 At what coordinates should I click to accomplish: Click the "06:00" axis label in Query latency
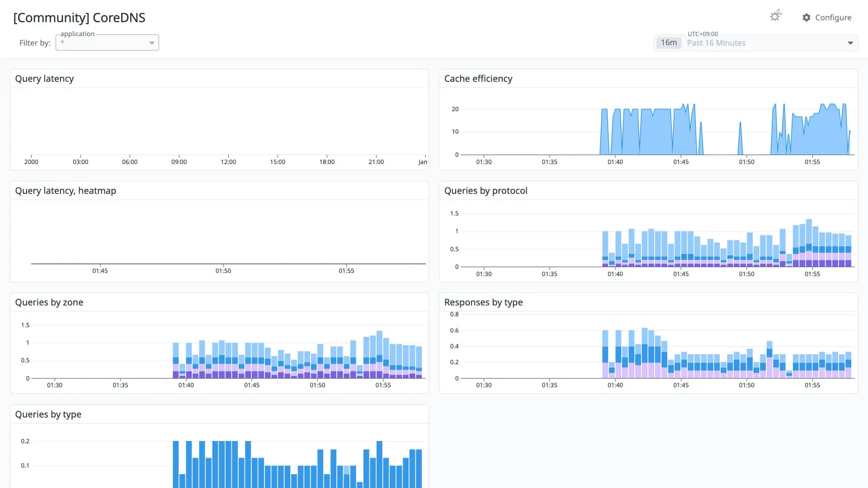click(x=130, y=162)
